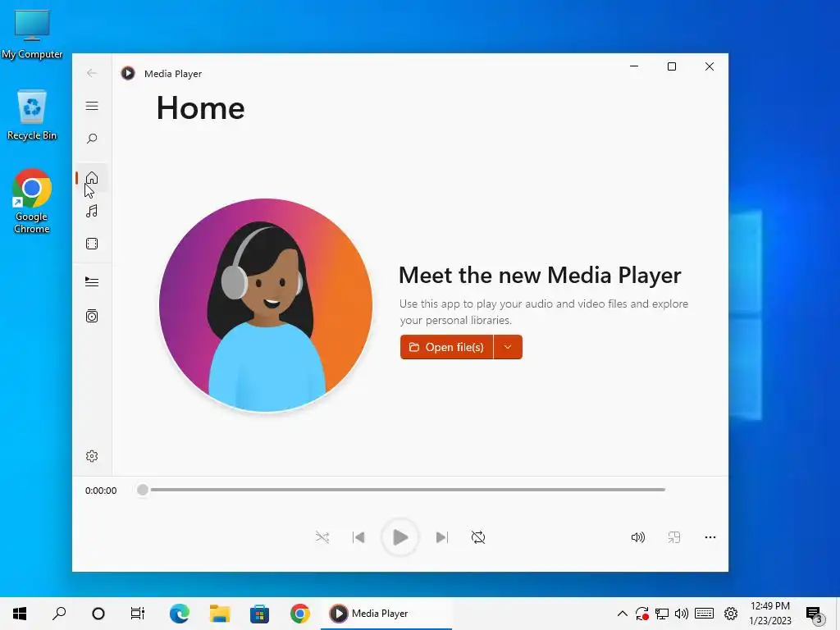Click the 0:00:00 elapsed time text
Viewport: 840px width, 630px height.
[x=101, y=491]
